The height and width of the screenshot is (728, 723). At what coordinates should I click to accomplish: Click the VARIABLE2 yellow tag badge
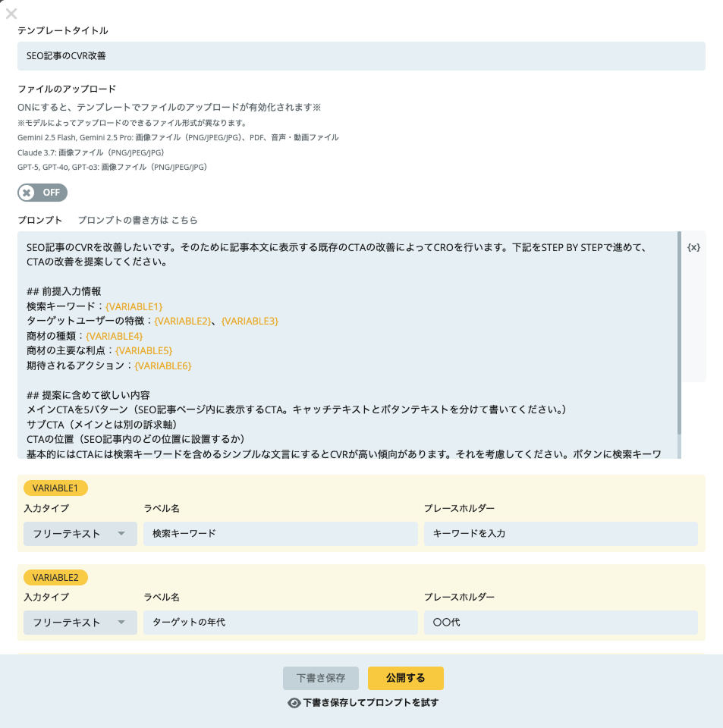click(x=55, y=578)
